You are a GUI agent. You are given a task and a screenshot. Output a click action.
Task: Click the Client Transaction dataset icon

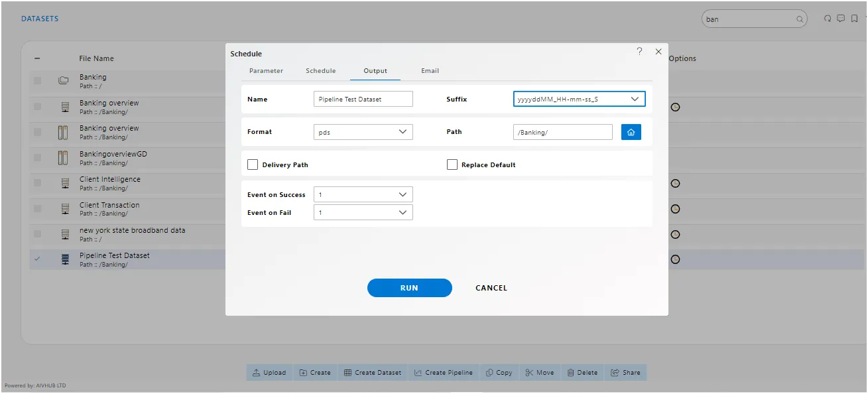[x=65, y=209]
